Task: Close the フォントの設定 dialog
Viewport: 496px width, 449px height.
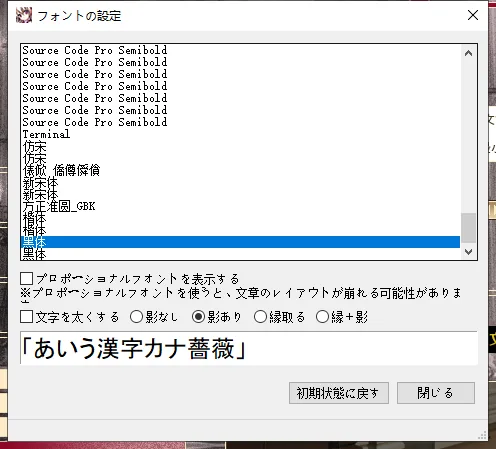Action: [473, 15]
